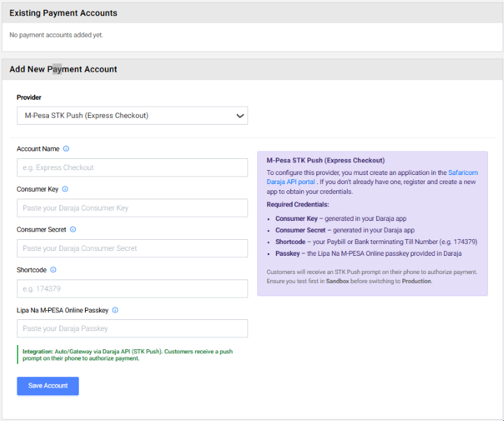Click 'Customers will receive an STK Push prompt' text
The width and height of the screenshot is (504, 421).
pyautogui.click(x=372, y=272)
